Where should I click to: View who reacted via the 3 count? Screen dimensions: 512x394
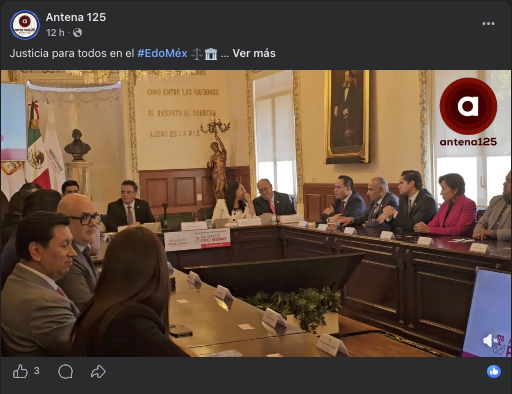pos(37,371)
